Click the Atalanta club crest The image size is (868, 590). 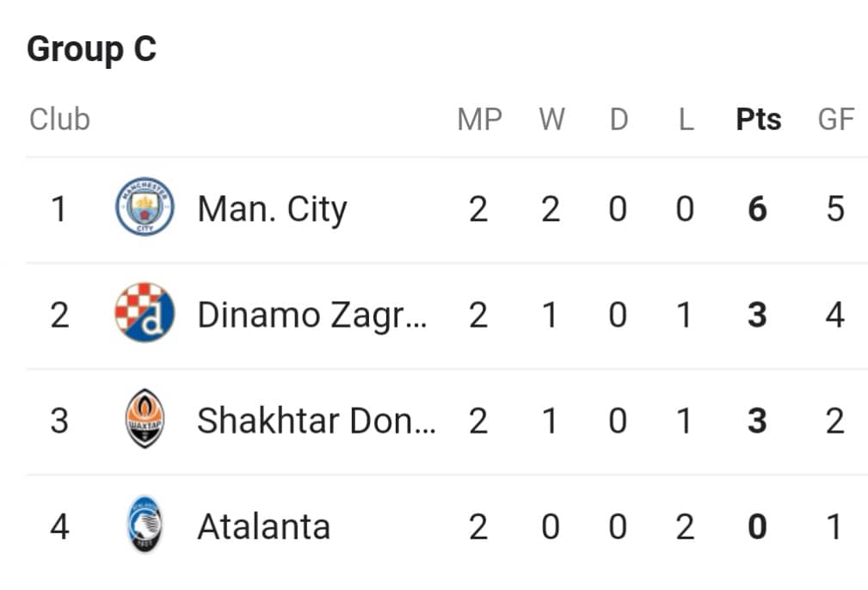pos(145,524)
